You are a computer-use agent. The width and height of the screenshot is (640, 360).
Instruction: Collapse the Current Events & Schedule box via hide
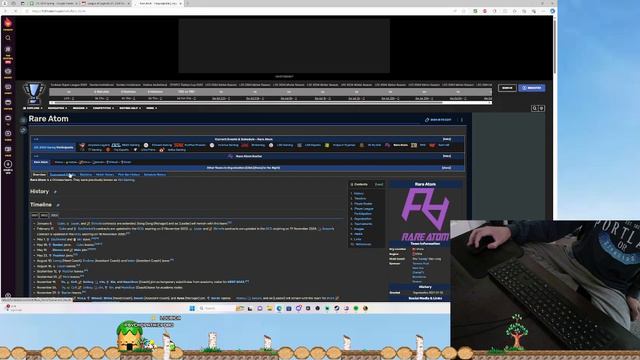447,139
